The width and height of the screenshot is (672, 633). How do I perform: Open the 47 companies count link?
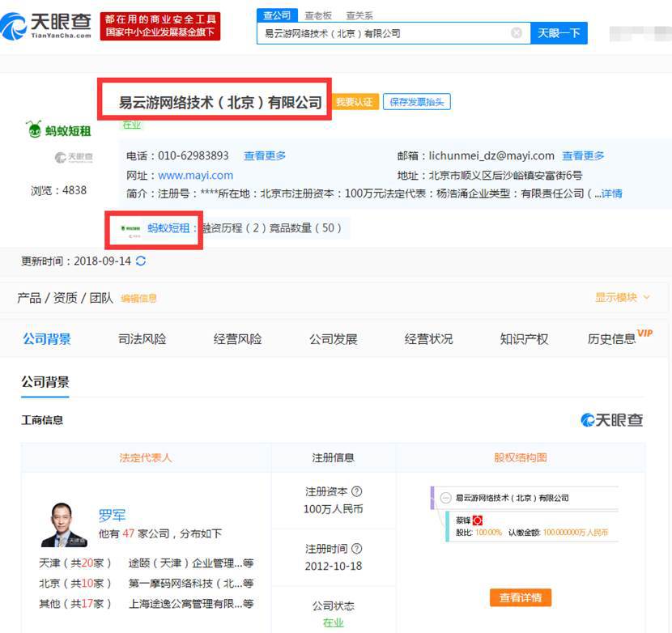(x=129, y=533)
